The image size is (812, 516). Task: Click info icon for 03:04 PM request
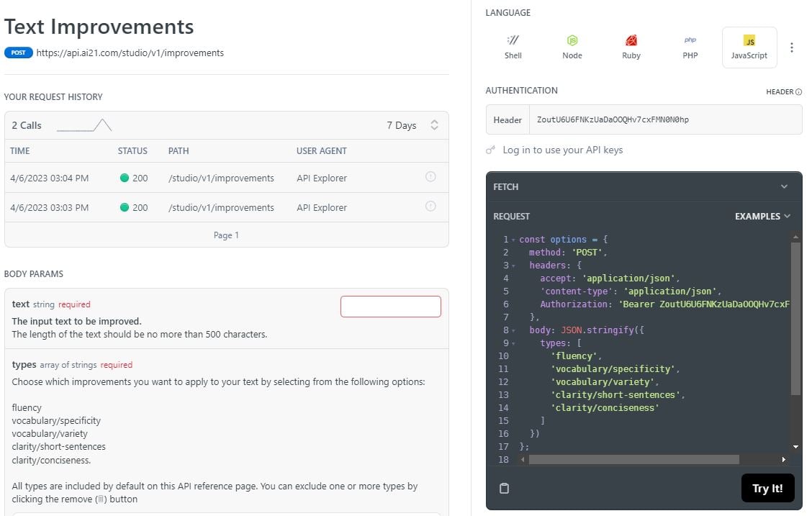[x=430, y=177]
